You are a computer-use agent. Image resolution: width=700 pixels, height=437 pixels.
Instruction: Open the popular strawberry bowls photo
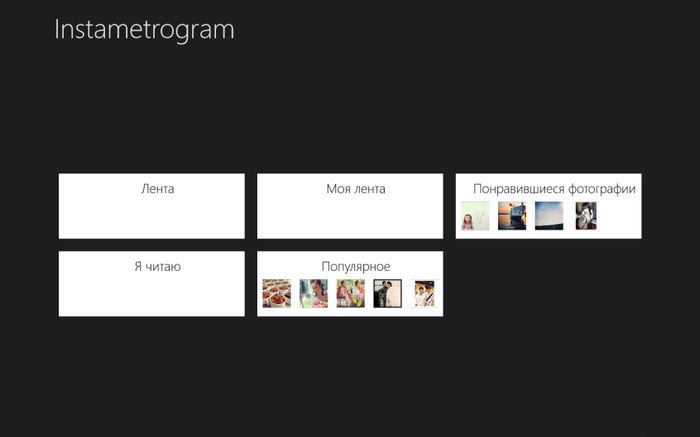[x=277, y=293]
